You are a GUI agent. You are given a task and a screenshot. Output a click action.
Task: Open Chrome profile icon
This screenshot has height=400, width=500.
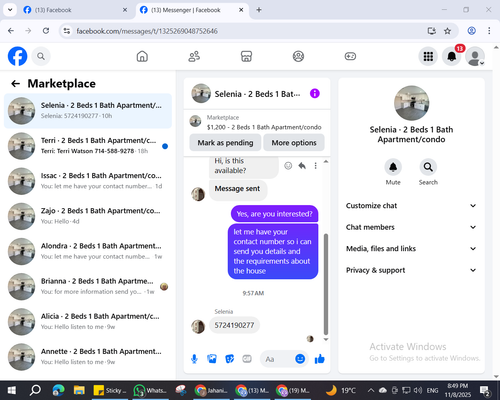point(471,31)
